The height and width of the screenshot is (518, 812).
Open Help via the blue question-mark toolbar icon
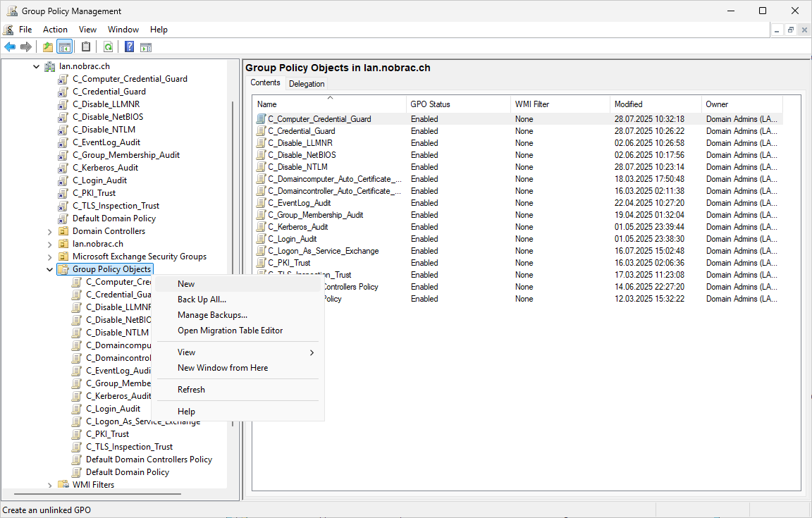tap(130, 47)
